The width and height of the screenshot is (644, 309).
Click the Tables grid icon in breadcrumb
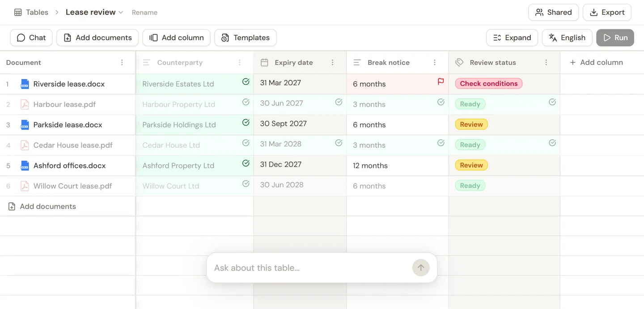18,13
